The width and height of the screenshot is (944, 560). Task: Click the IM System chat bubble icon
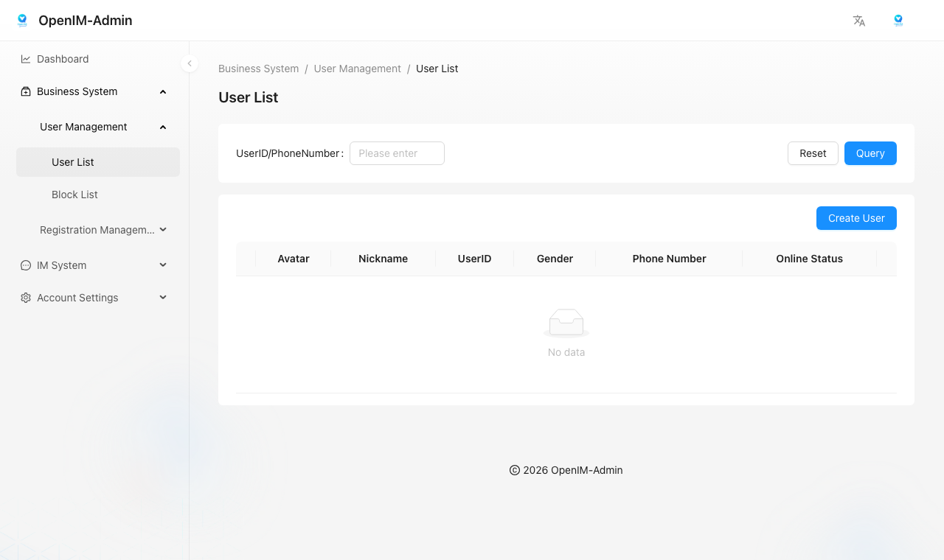[x=26, y=265]
